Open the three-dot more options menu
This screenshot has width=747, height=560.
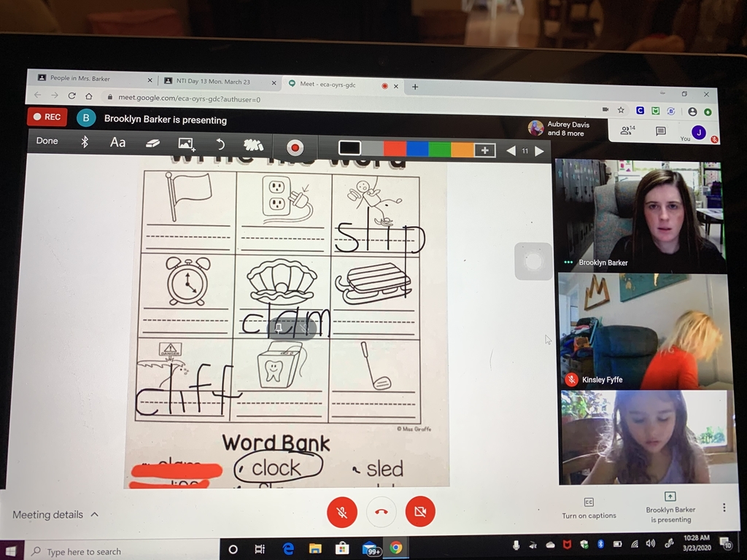(724, 507)
